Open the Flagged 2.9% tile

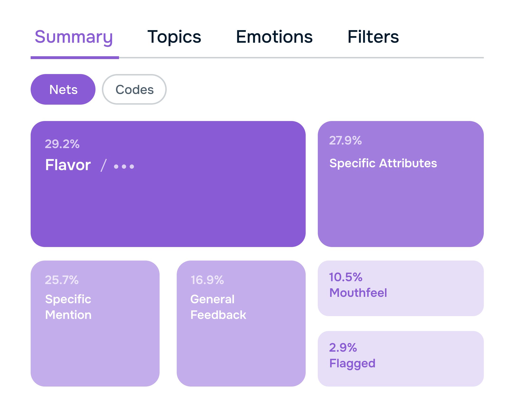point(400,359)
